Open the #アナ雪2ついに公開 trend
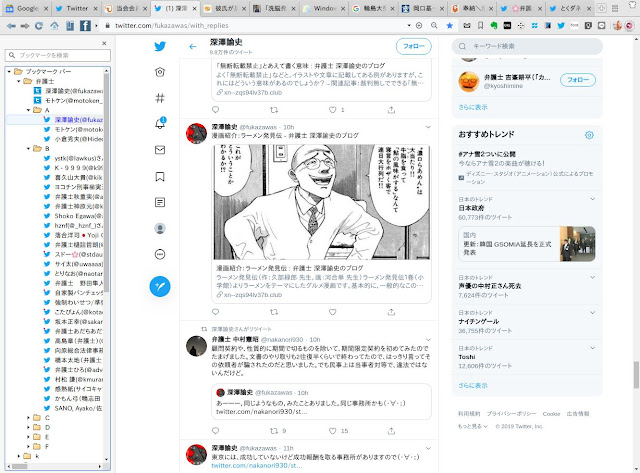 [x=487, y=154]
